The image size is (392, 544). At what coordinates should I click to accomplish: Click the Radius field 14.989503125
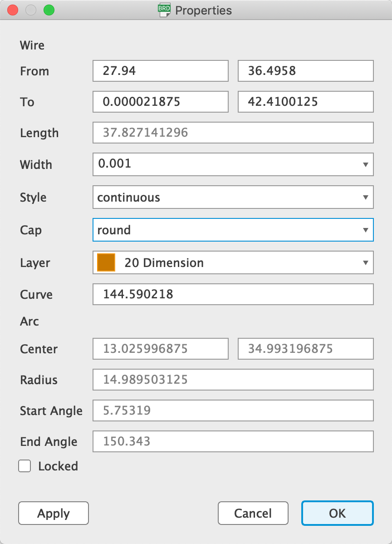click(233, 380)
